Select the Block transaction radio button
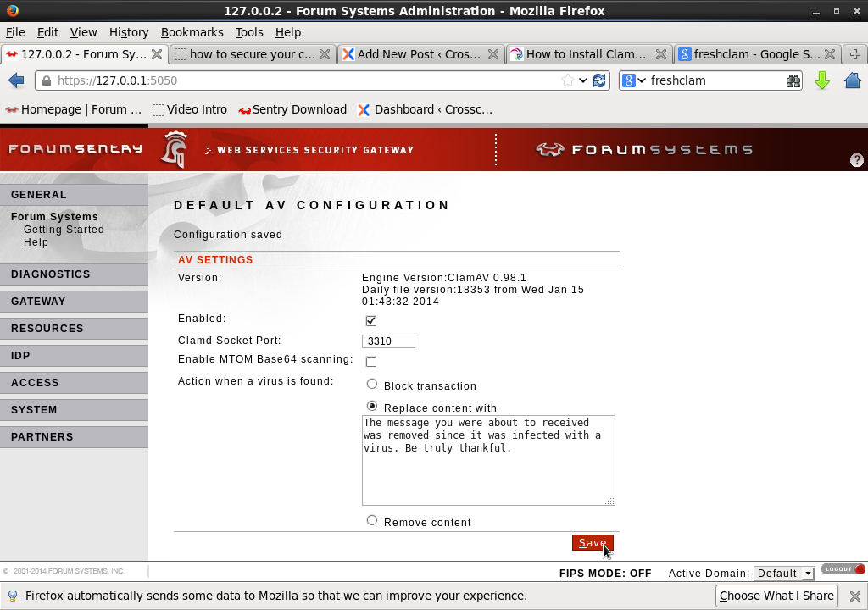 pyautogui.click(x=372, y=384)
